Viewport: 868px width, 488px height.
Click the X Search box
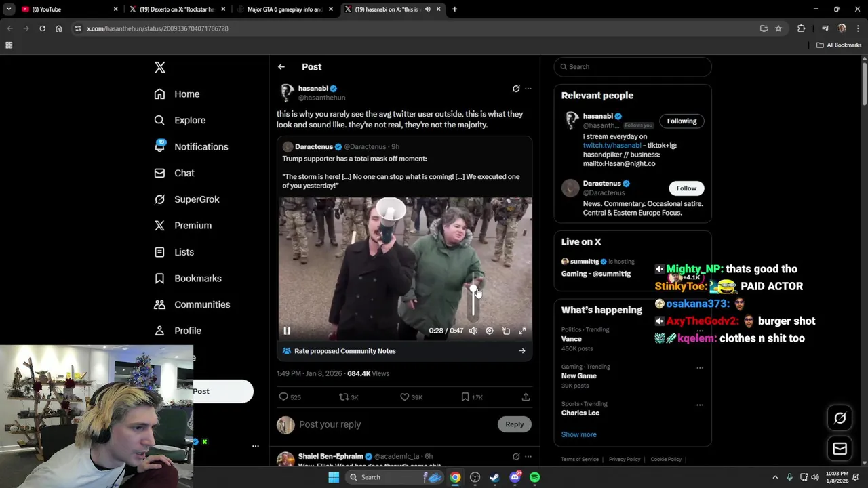(633, 67)
